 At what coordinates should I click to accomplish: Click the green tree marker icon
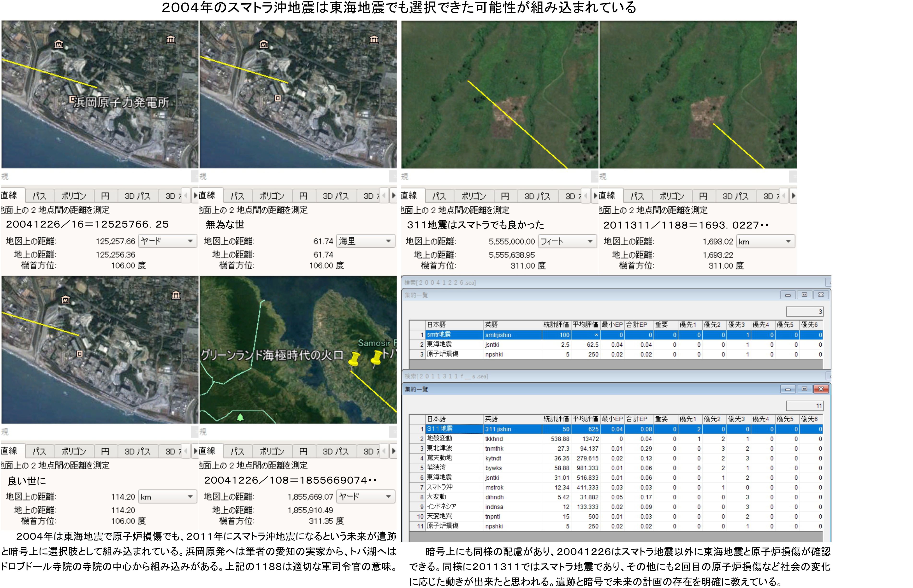pyautogui.click(x=240, y=417)
